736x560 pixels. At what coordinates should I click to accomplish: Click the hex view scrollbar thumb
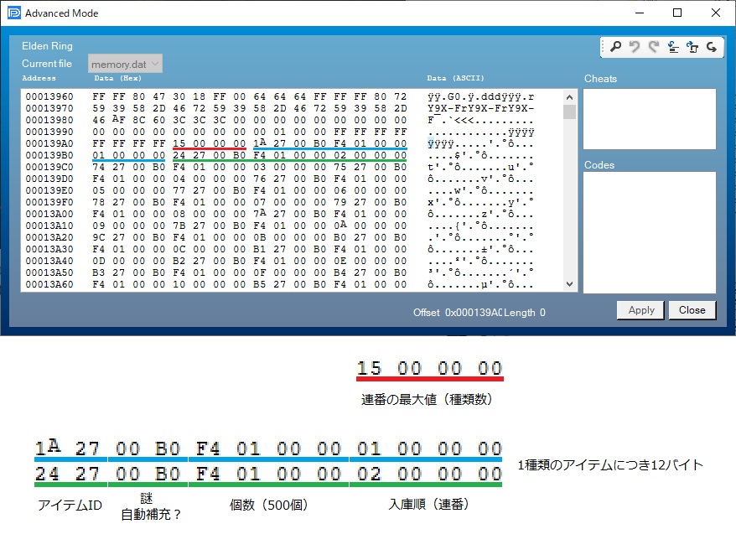click(569, 112)
